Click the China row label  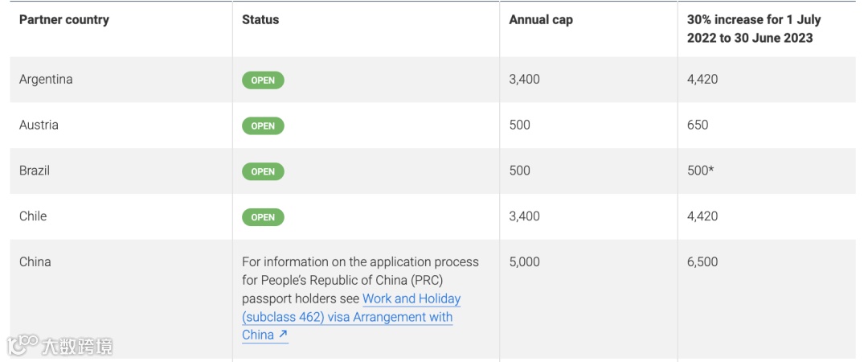click(35, 262)
